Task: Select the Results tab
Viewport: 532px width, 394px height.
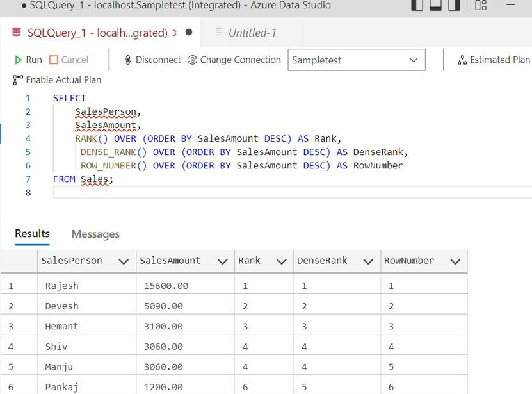Action: (32, 234)
